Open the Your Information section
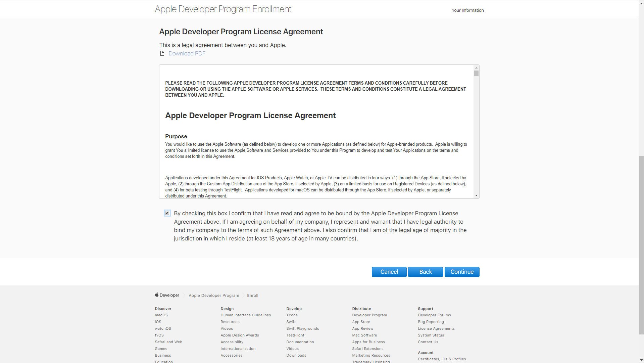The height and width of the screenshot is (363, 644). 468,10
